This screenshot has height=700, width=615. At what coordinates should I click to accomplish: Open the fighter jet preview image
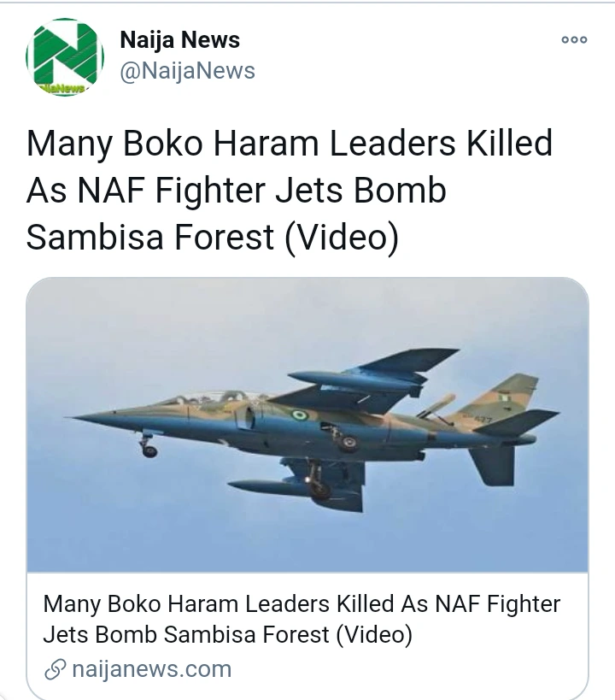(x=307, y=425)
